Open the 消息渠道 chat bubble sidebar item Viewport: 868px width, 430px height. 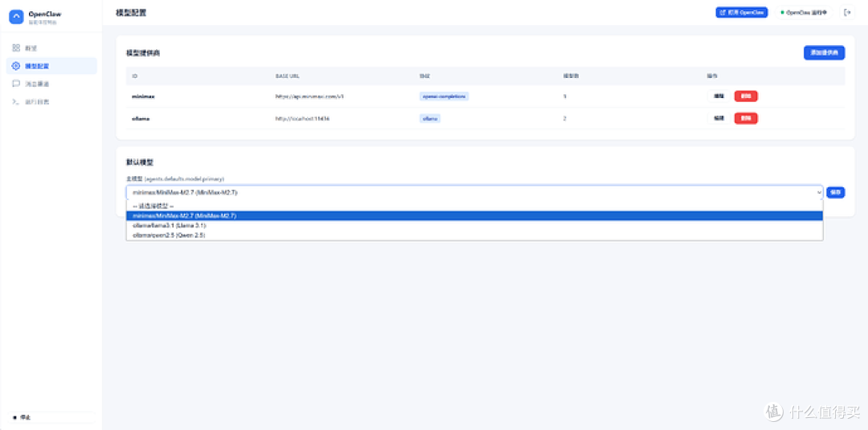click(51, 84)
